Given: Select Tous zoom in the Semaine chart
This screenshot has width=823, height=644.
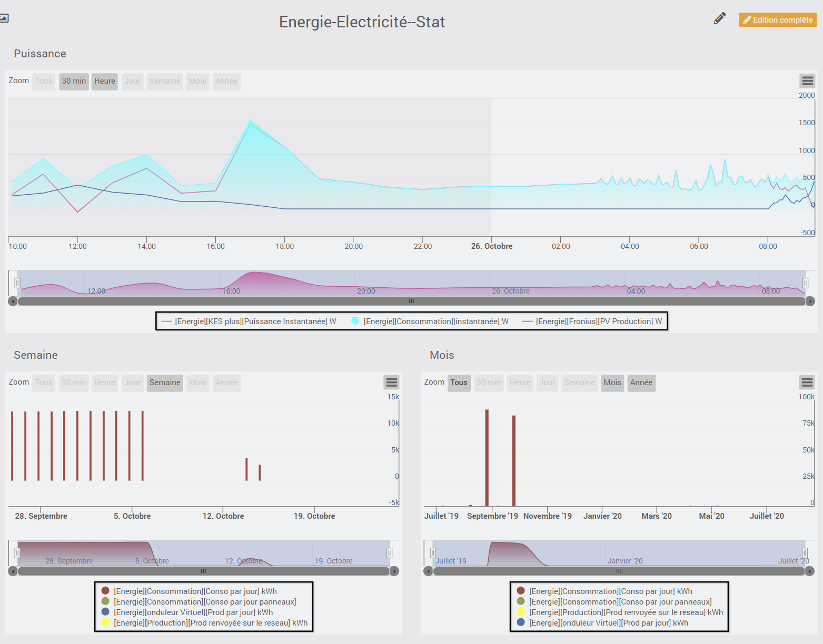Looking at the screenshot, I should tap(44, 383).
